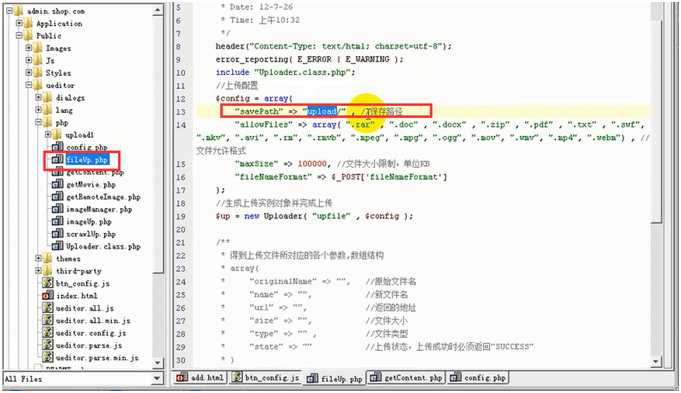Click the highlighted "upload" text on line 13
The image size is (681, 393).
coord(322,111)
